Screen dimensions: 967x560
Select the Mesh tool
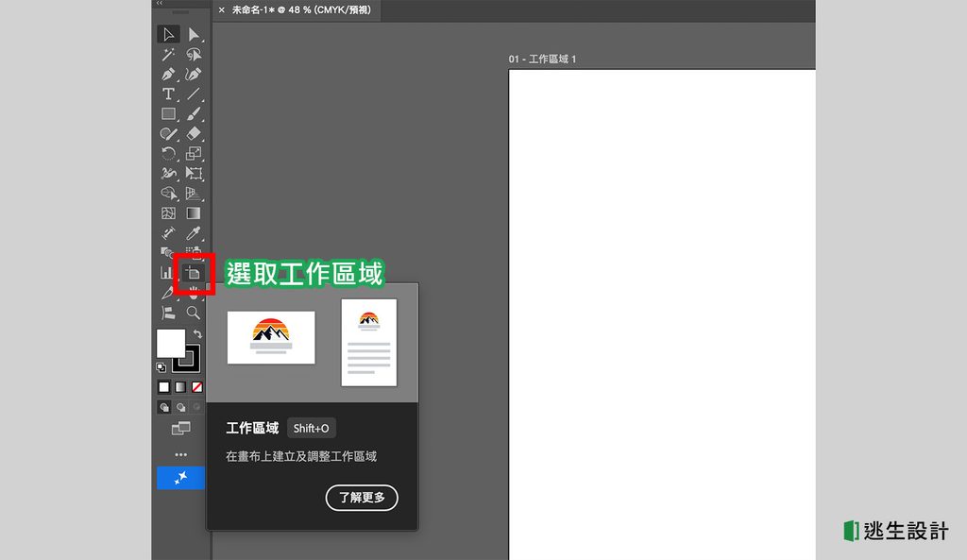pyautogui.click(x=168, y=213)
